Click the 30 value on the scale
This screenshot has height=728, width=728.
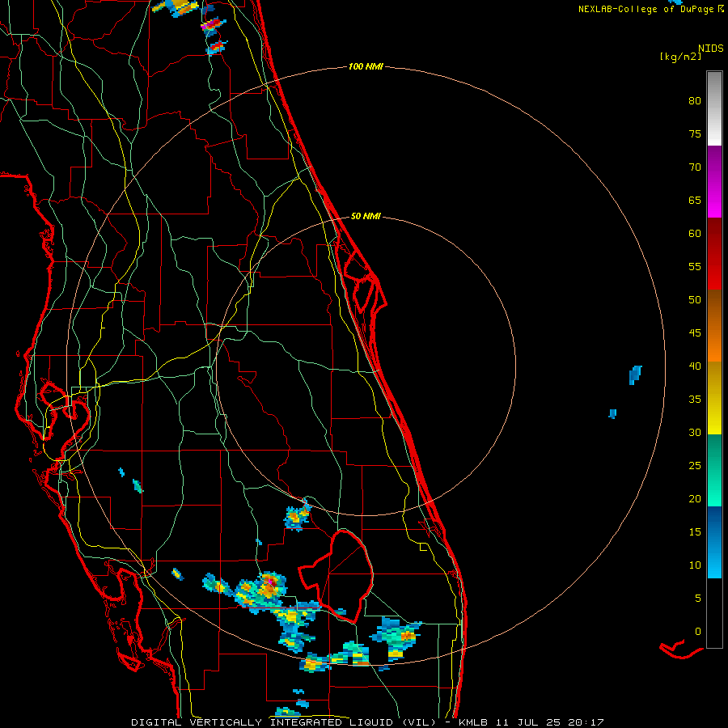pyautogui.click(x=695, y=432)
